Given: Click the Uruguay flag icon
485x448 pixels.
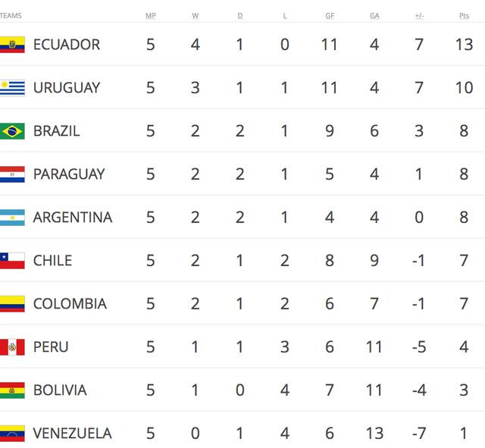Looking at the screenshot, I should (12, 88).
